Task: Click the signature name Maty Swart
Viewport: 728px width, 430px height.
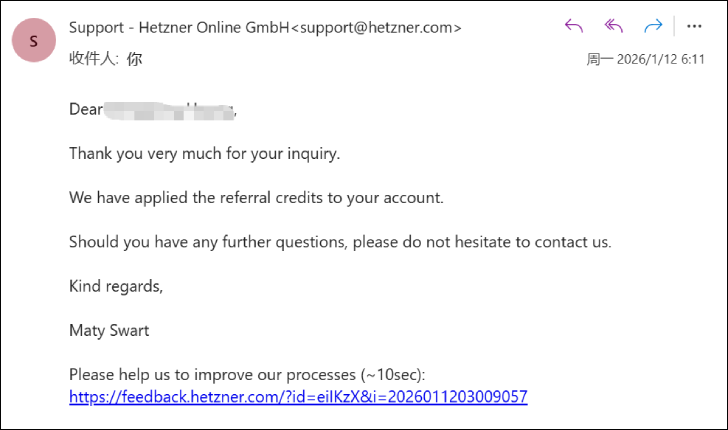Action: pyautogui.click(x=111, y=330)
